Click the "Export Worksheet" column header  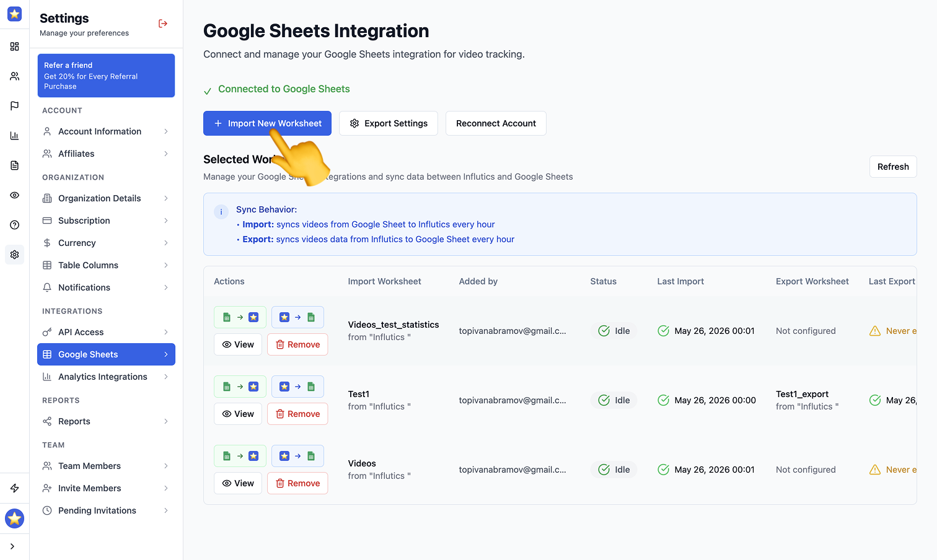pos(812,281)
